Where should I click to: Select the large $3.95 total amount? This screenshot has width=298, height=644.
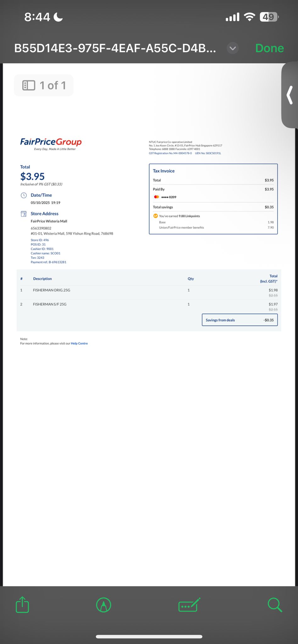pos(32,176)
